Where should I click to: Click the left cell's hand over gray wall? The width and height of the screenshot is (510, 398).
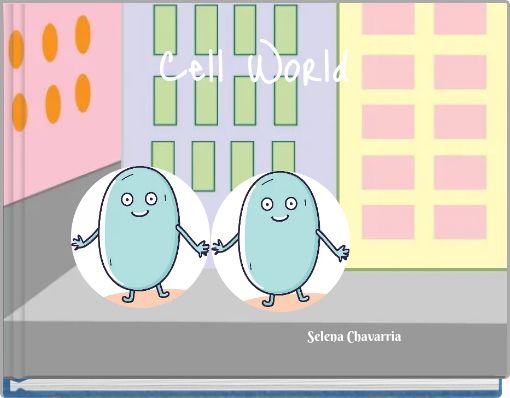coord(79,242)
